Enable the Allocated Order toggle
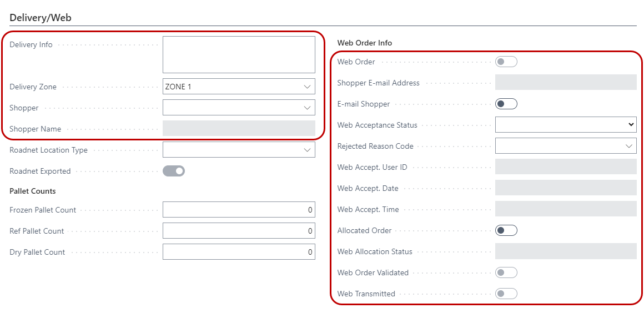644x313 pixels. pos(506,230)
